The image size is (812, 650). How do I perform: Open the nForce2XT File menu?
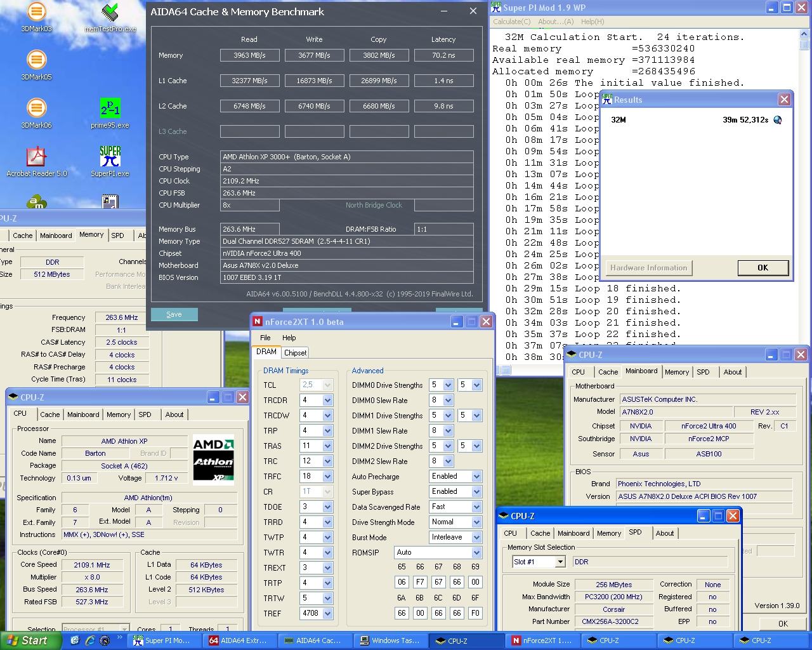(265, 338)
